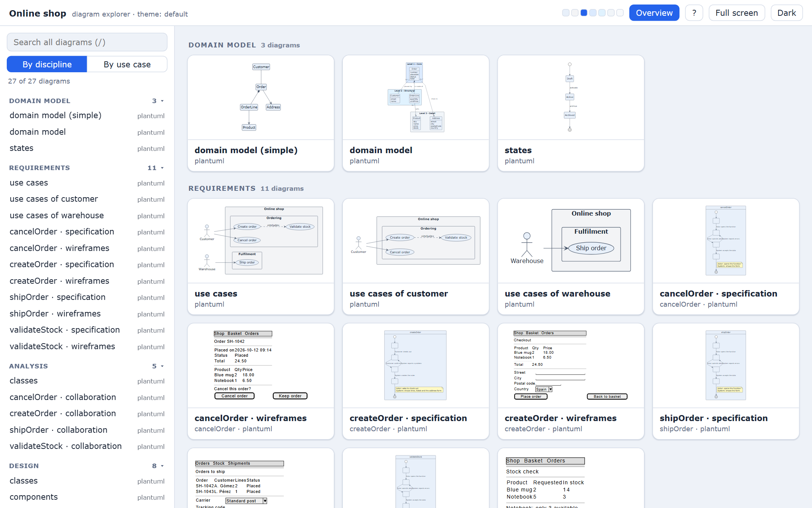The image size is (812, 508).
Task: Open the domain model card with level boxes
Action: click(x=416, y=113)
